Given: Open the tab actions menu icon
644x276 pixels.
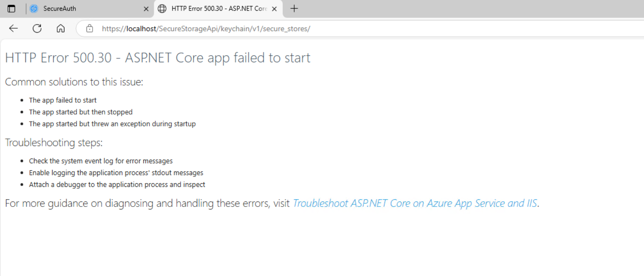Looking at the screenshot, I should 11,9.
